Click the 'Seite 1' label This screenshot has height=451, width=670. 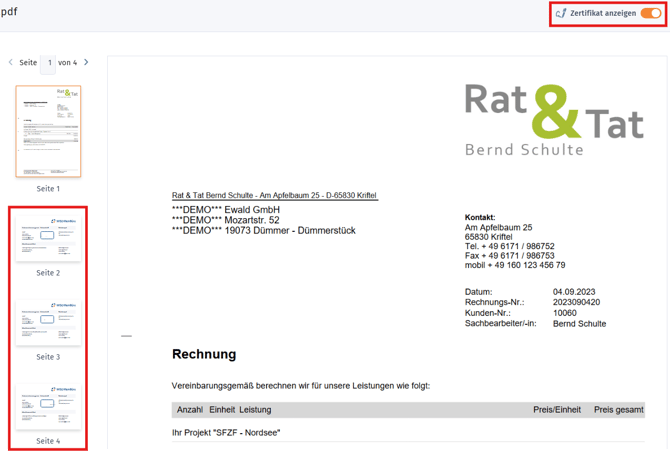[48, 189]
